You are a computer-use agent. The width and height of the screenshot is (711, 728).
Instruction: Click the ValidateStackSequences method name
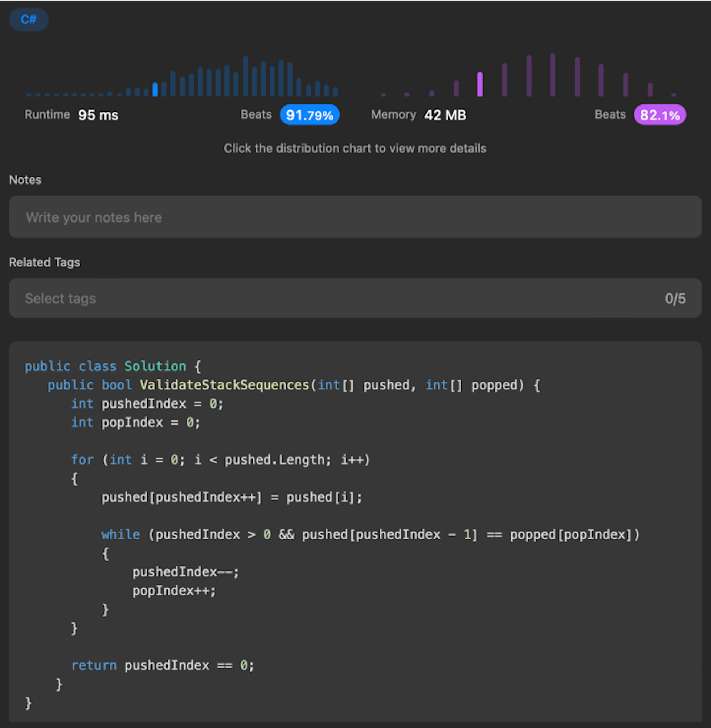[224, 385]
